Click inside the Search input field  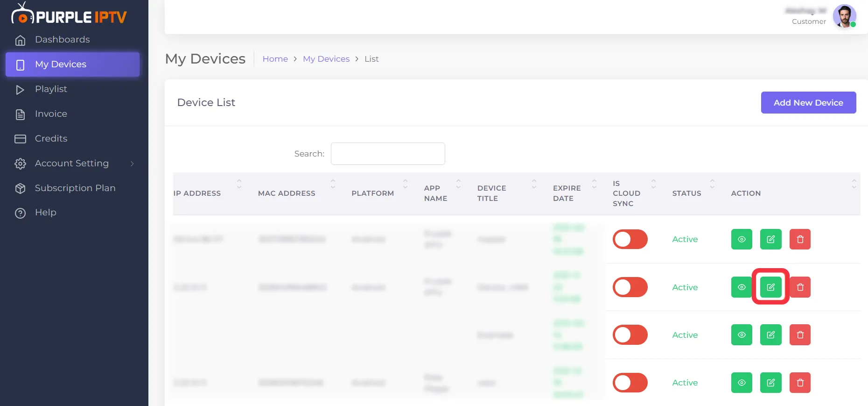[x=388, y=154]
